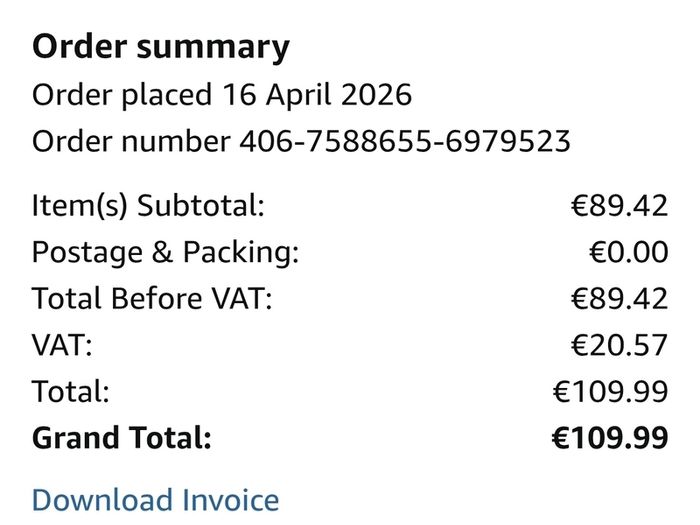Click the bold Grand Total label
This screenshot has width=700, height=525.
pos(121,438)
